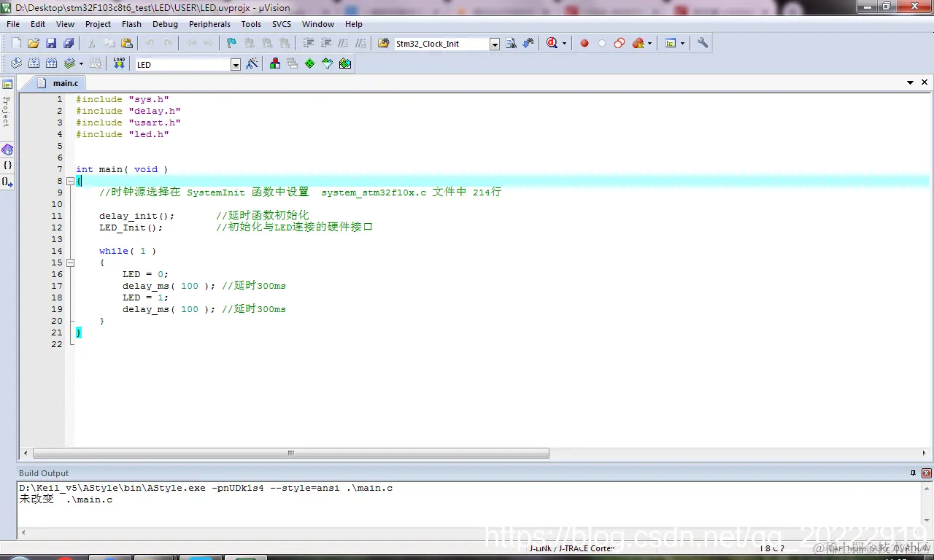
Task: Open the Tools menu
Action: 251,24
